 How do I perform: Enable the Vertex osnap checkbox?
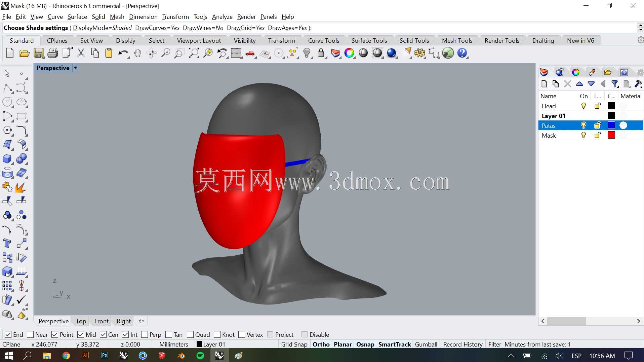click(x=242, y=334)
